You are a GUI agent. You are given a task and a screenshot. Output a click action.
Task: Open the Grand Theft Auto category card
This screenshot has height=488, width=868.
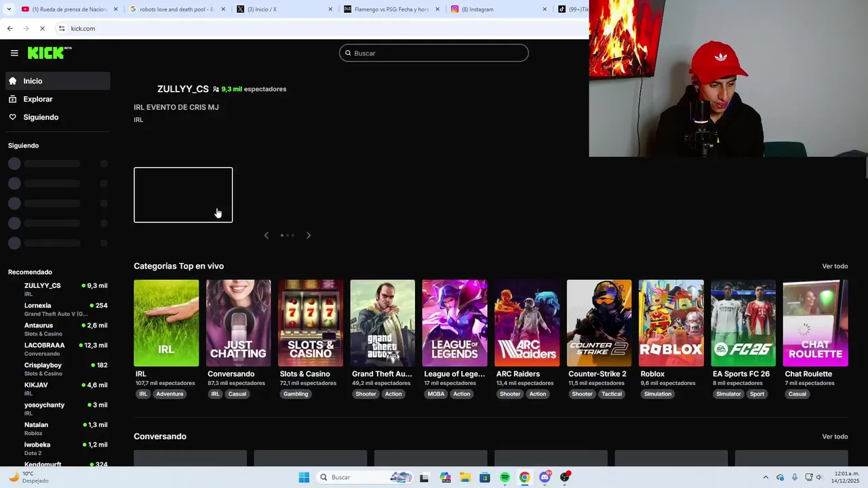pyautogui.click(x=382, y=323)
